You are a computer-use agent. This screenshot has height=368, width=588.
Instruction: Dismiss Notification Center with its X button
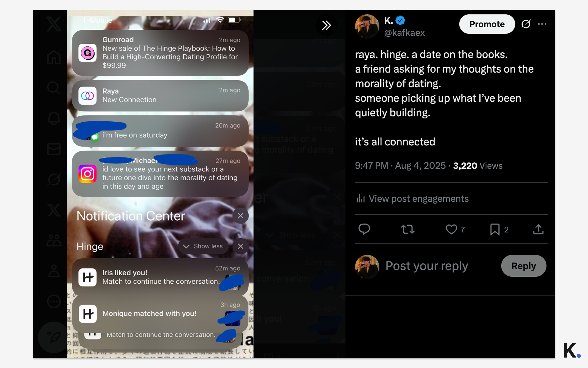(x=240, y=216)
